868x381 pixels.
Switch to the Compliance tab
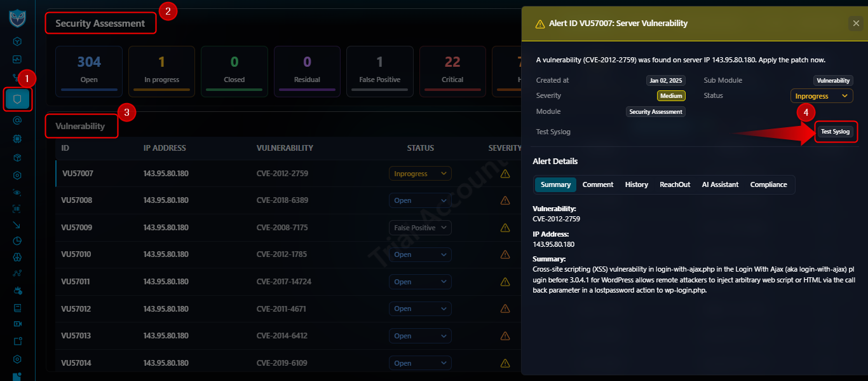click(768, 184)
